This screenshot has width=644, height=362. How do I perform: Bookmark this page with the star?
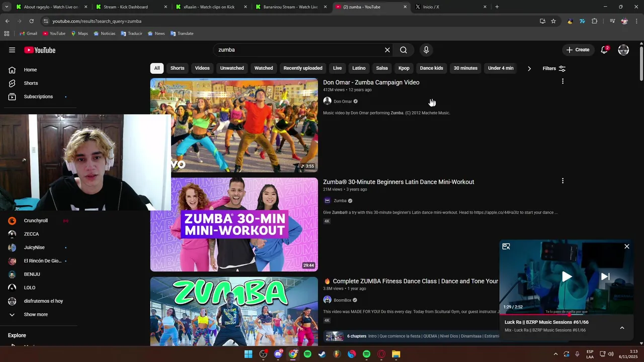pyautogui.click(x=553, y=21)
